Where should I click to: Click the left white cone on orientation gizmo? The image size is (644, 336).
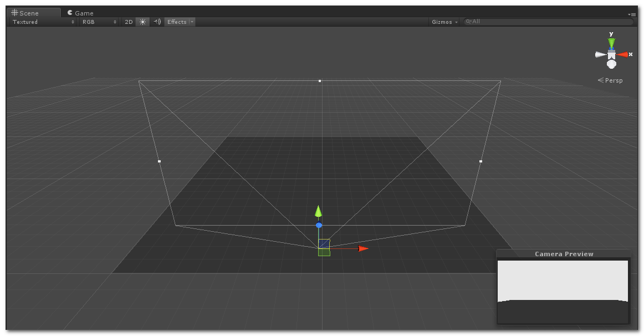pos(601,54)
